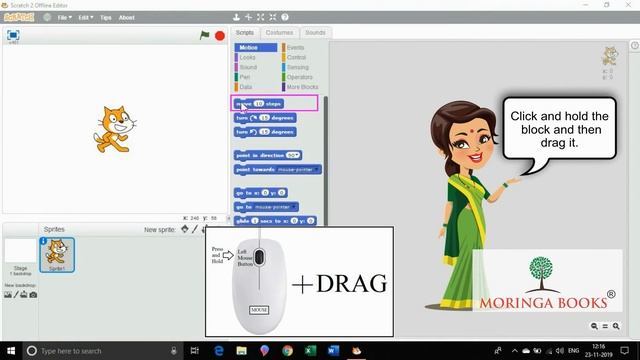Open the Windows Start menu
Image resolution: width=640 pixels, height=360 pixels.
click(x=11, y=351)
